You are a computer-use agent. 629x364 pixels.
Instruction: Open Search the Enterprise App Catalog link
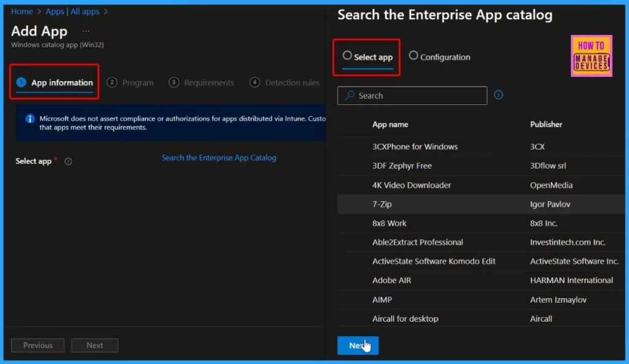[x=219, y=158]
